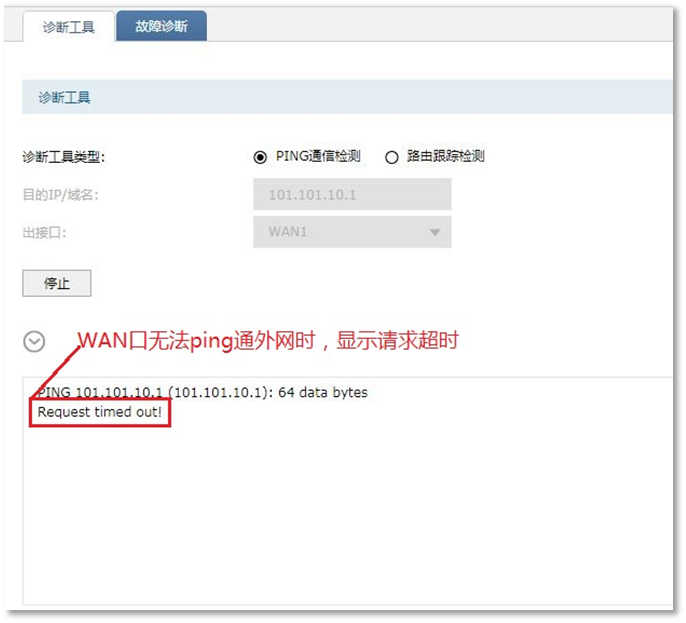Select the 路由跟踪检测 radio button

[x=392, y=157]
